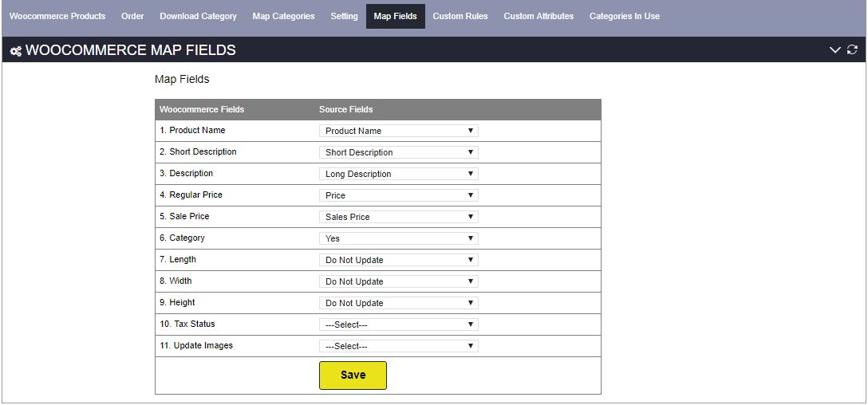This screenshot has width=868, height=405.
Task: Click the '6. Category' row label
Action: pos(182,238)
